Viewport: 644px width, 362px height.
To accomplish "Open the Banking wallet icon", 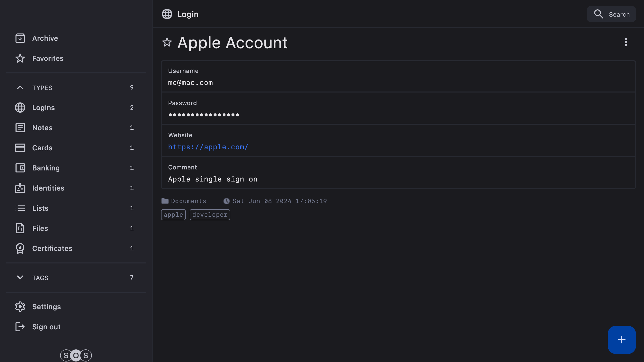I will click(x=20, y=168).
